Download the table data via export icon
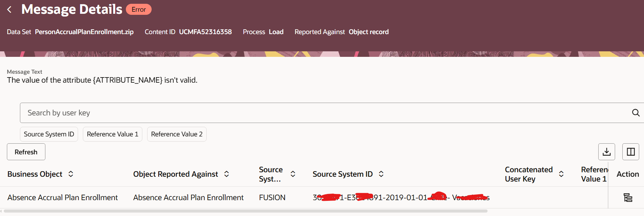This screenshot has width=644, height=216. (607, 152)
